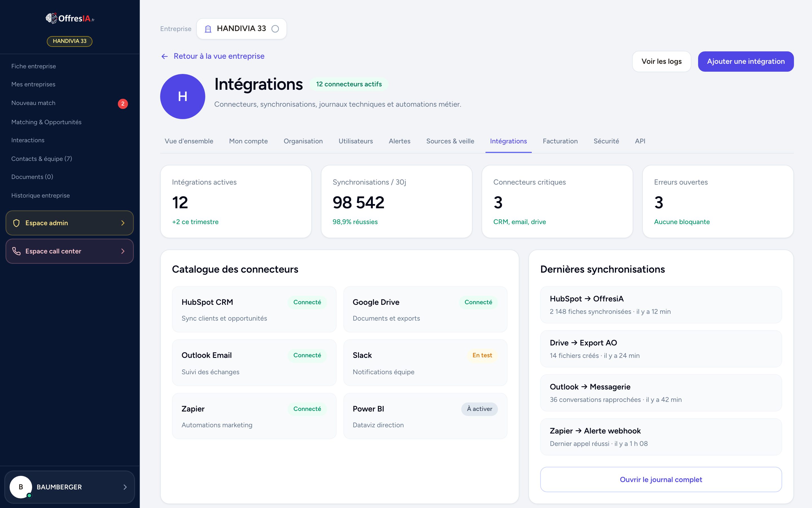The width and height of the screenshot is (812, 508).
Task: Toggle the circle next to HANDIVIA 33
Action: click(275, 29)
